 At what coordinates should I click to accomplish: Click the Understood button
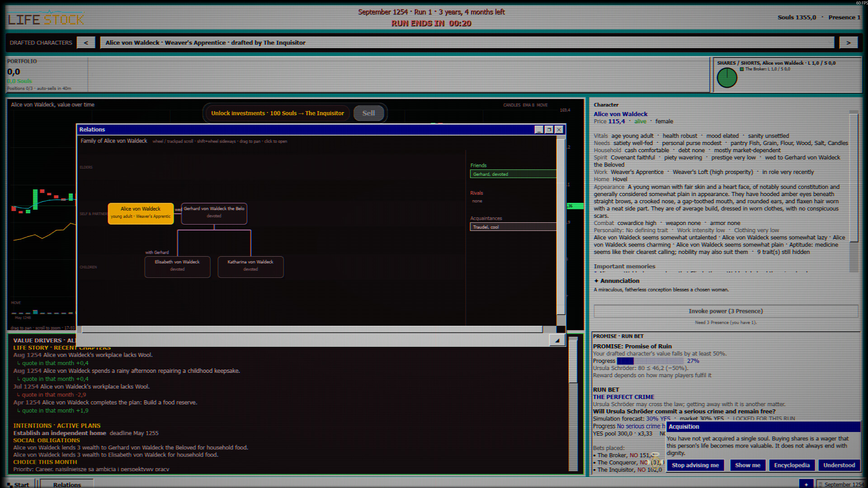[839, 465]
